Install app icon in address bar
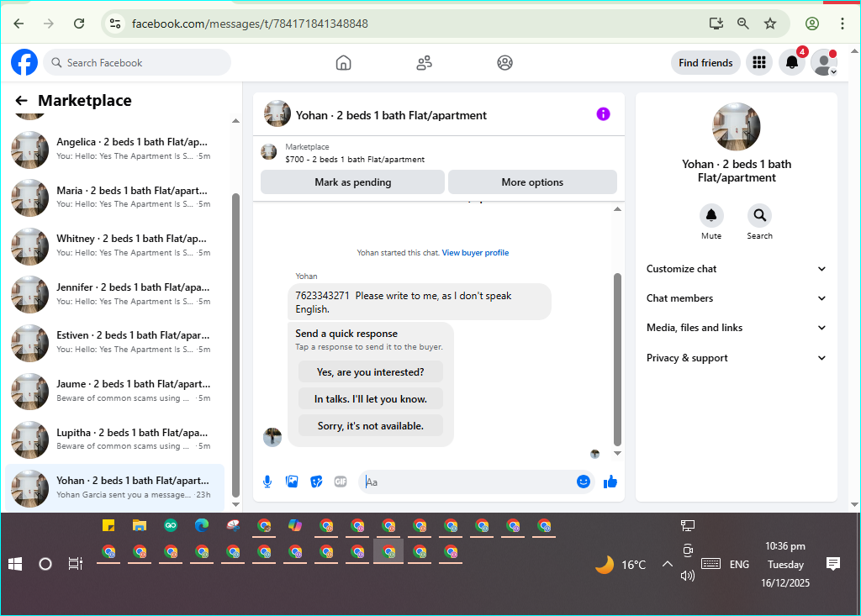The height and width of the screenshot is (616, 861). tap(716, 24)
